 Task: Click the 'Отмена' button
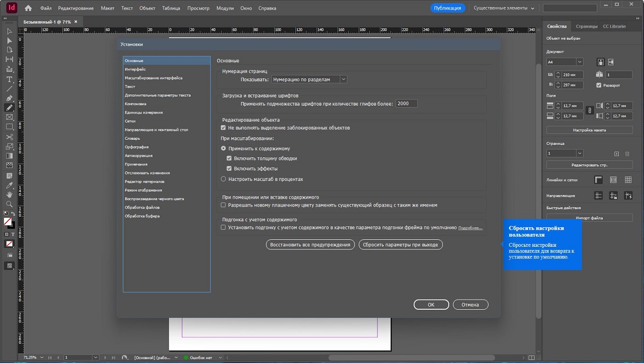pyautogui.click(x=470, y=305)
